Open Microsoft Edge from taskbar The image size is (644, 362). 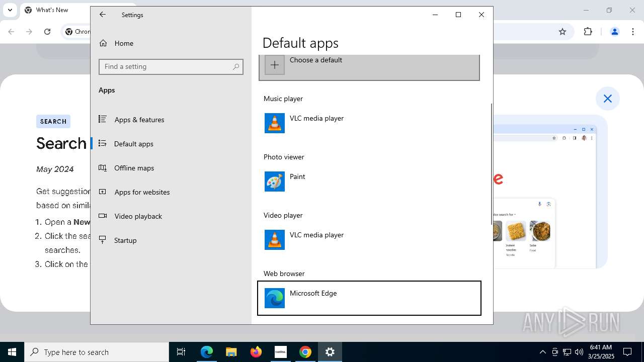[207, 352]
